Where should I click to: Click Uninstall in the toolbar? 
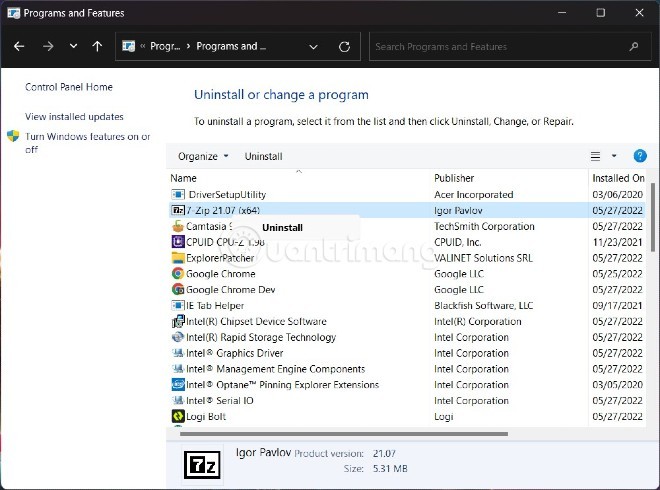pyautogui.click(x=263, y=156)
